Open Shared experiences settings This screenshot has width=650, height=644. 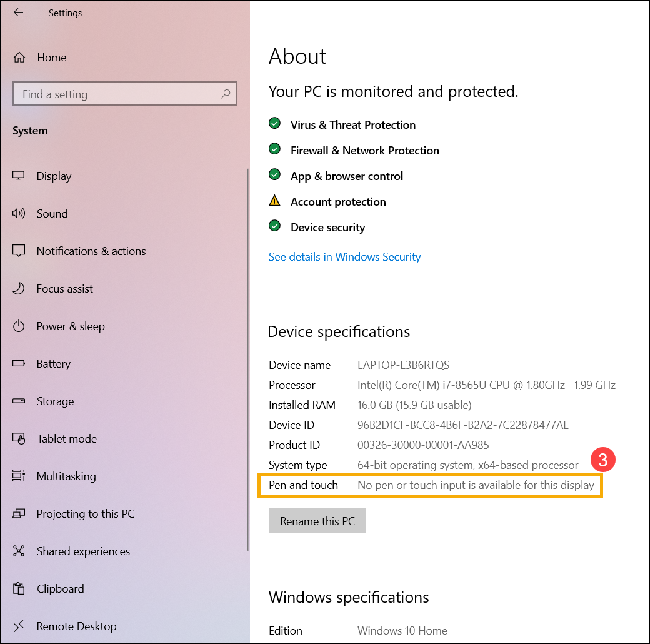83,551
